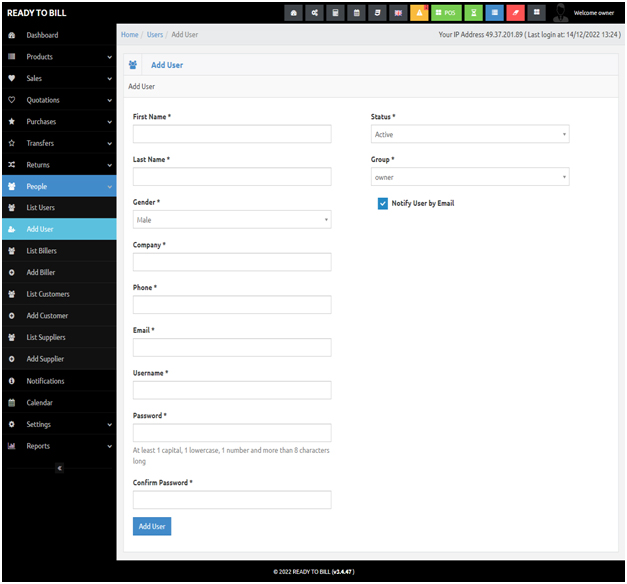Click the Home breadcrumb link
The image size is (627, 584).
pyautogui.click(x=130, y=34)
